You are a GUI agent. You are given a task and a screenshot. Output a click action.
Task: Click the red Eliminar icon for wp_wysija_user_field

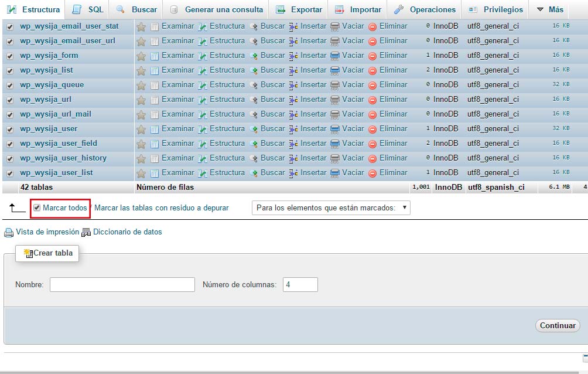372,144
